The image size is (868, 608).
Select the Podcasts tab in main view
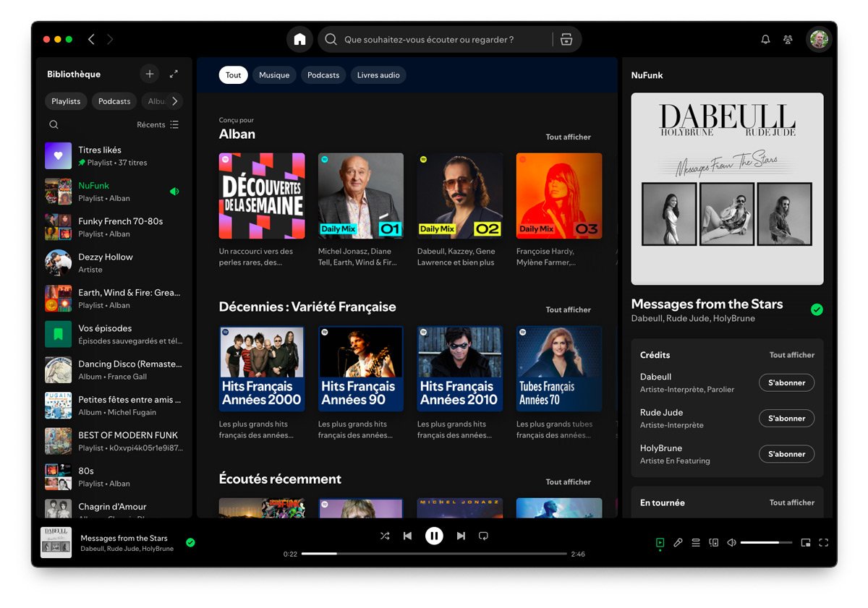[323, 75]
